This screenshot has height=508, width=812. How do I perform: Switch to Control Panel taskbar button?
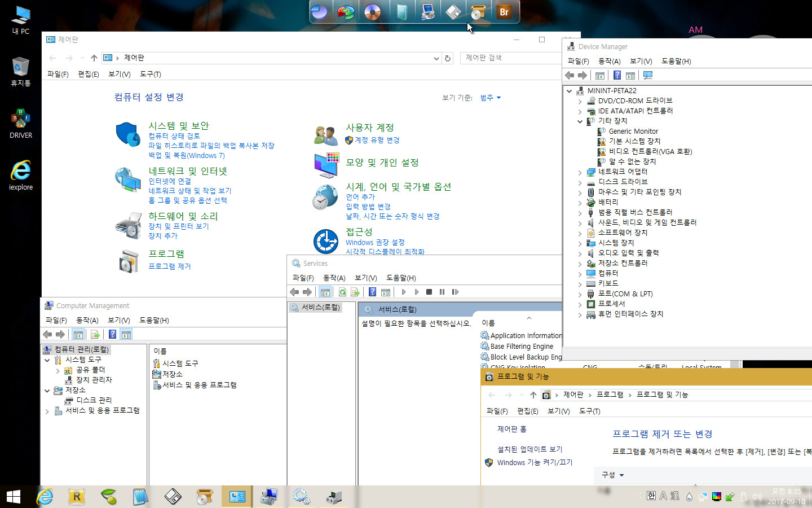coord(237,497)
